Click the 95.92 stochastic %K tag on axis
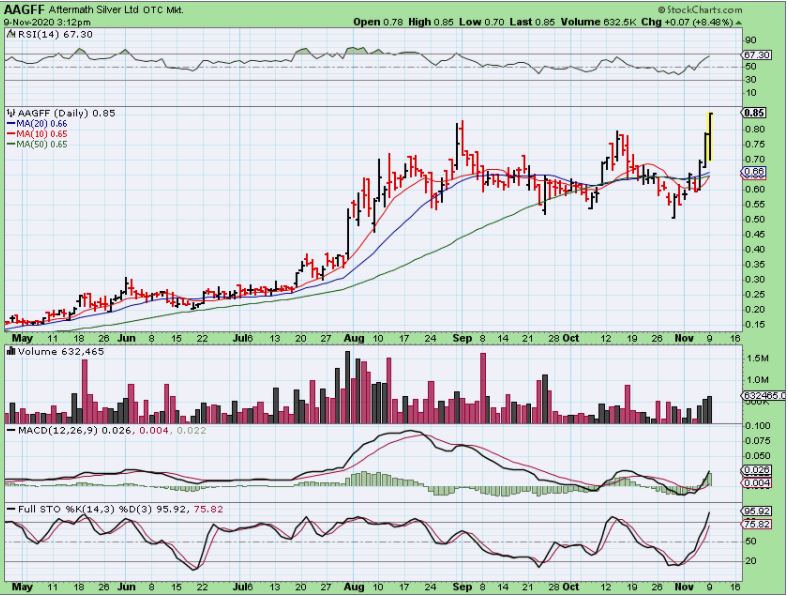 tap(756, 511)
